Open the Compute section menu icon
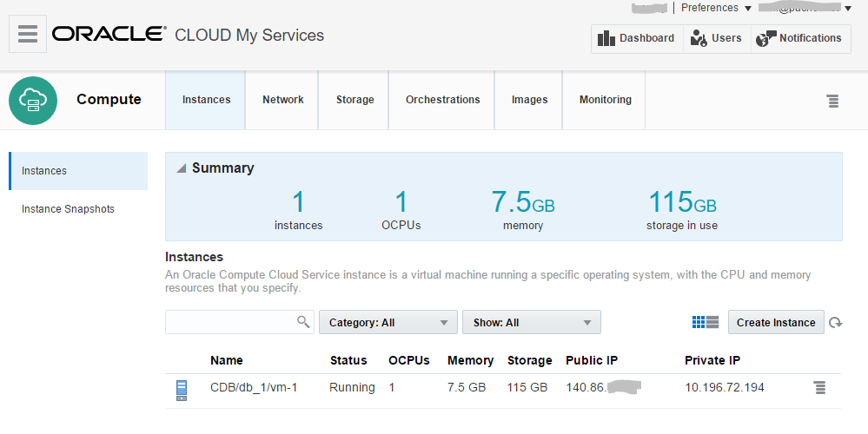 tap(832, 101)
